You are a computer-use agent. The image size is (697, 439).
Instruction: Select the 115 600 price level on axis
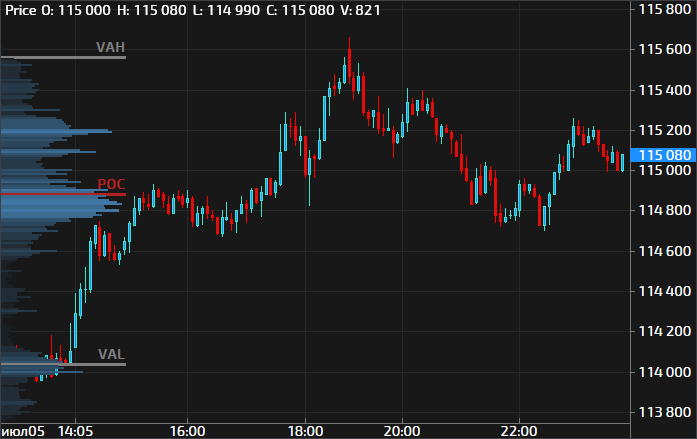[665, 49]
